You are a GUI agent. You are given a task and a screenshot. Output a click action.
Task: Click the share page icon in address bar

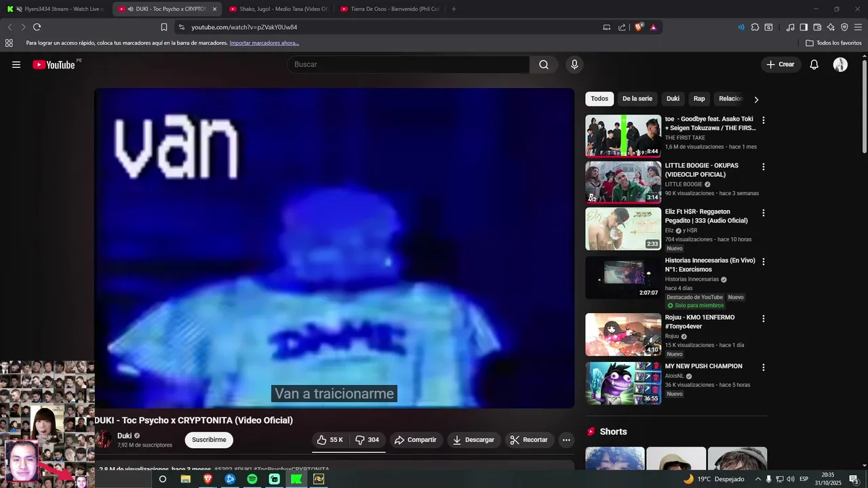coord(622,27)
